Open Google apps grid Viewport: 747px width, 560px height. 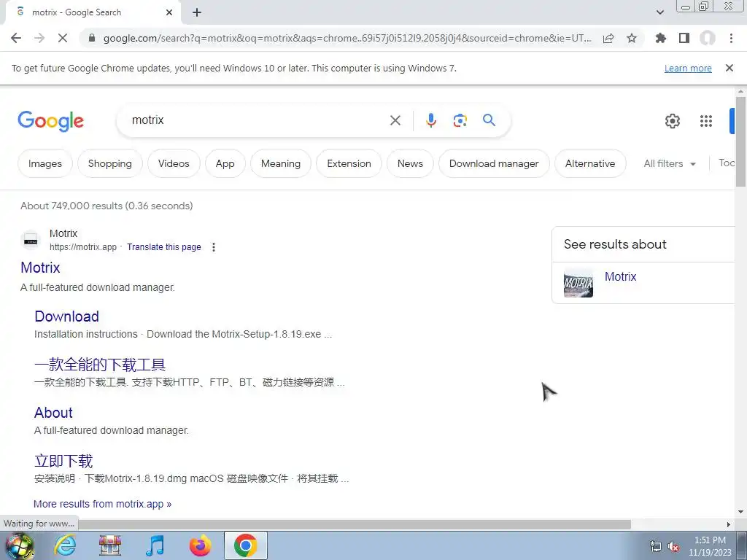[706, 121]
